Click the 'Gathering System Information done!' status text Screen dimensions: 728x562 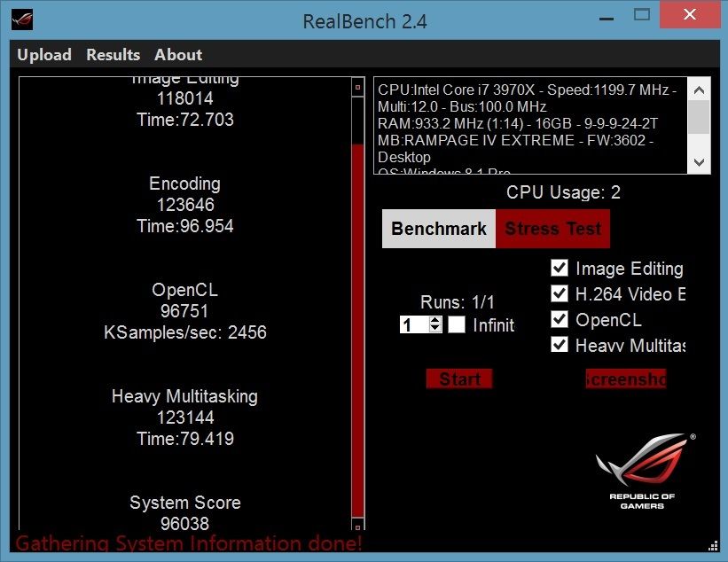(189, 543)
